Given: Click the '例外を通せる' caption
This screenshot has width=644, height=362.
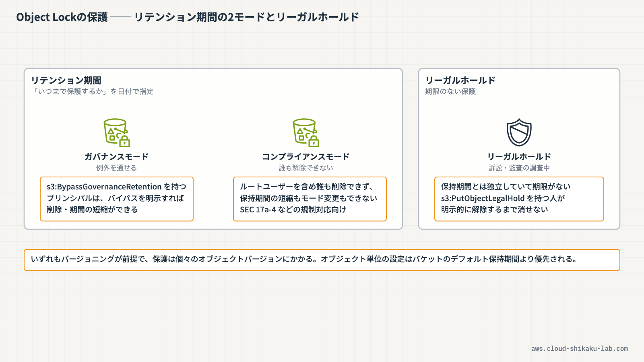Looking at the screenshot, I should pyautogui.click(x=117, y=168).
